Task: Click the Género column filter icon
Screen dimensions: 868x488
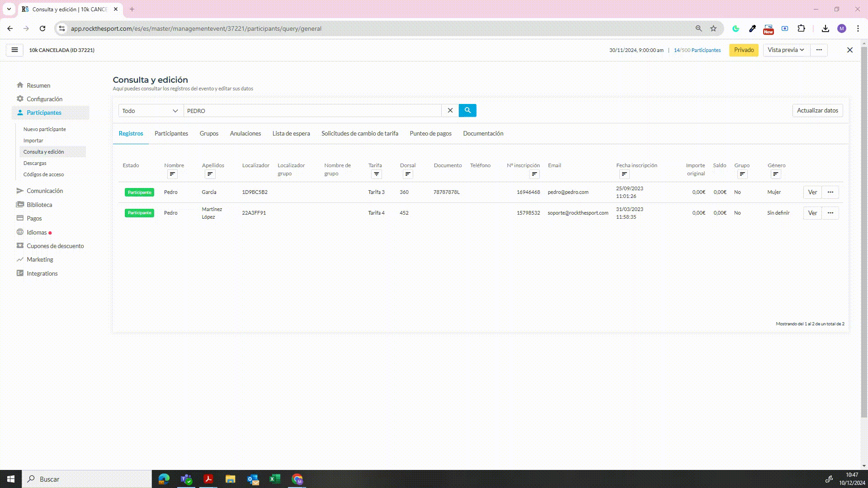Action: (776, 174)
